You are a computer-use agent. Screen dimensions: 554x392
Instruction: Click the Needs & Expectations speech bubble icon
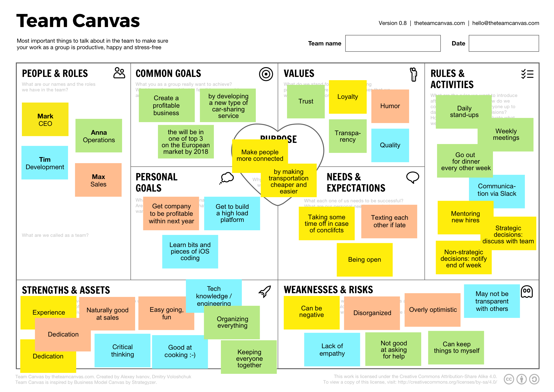point(413,176)
